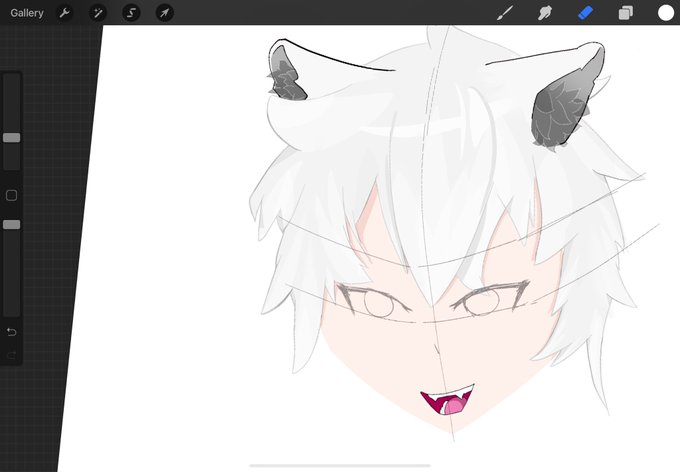Click the brush opacity slider handle

(x=12, y=224)
